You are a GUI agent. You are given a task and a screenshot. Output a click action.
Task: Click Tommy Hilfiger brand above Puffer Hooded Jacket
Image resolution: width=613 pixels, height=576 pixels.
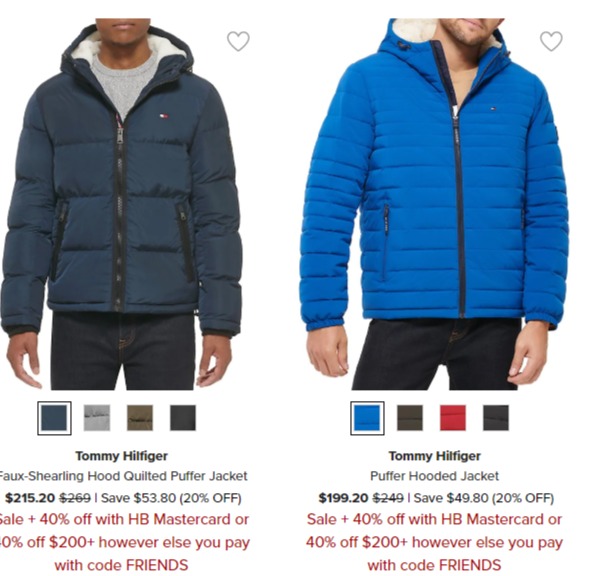pyautogui.click(x=434, y=456)
